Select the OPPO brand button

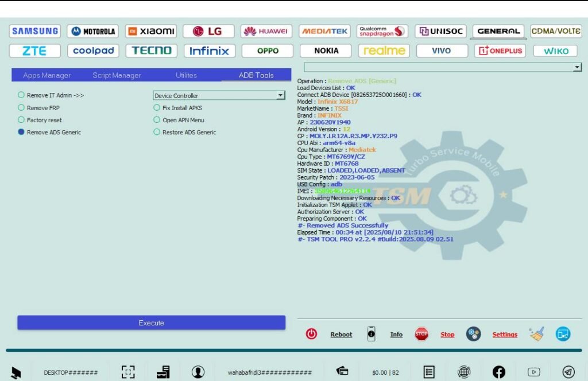tap(268, 50)
